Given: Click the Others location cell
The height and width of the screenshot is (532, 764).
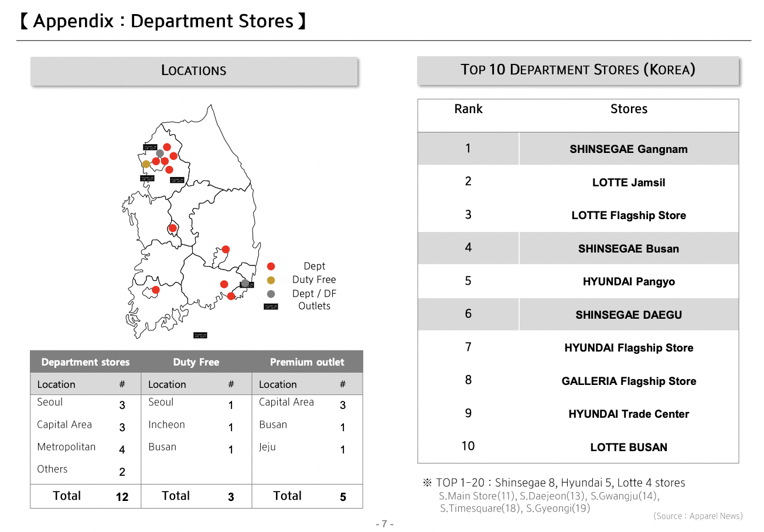Looking at the screenshot, I should pos(52,469).
